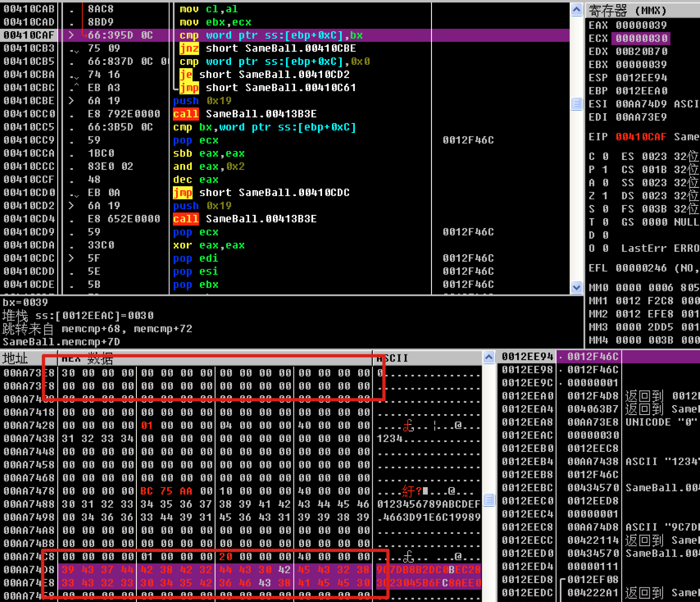Click the yellow jnz instruction at 00410CB3
This screenshot has width=700, height=602.
click(x=189, y=48)
